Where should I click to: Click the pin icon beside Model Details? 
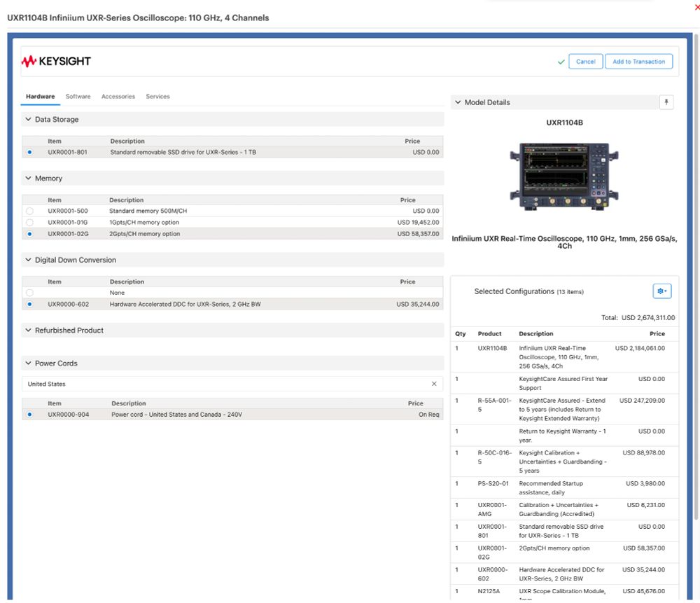666,102
